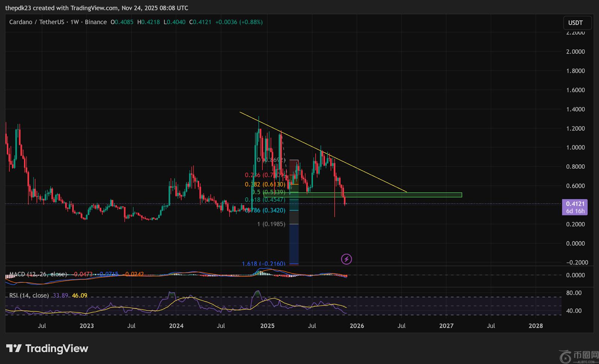Click the TradingView logo at bottom left
Screen dimensions: 599x364
47,349
